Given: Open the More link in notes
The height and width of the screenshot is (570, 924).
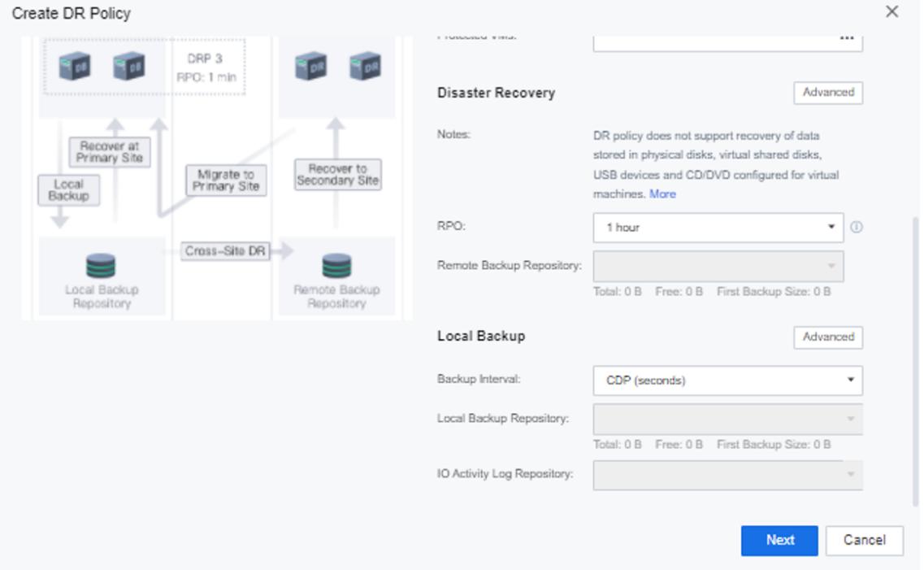Looking at the screenshot, I should point(662,194).
